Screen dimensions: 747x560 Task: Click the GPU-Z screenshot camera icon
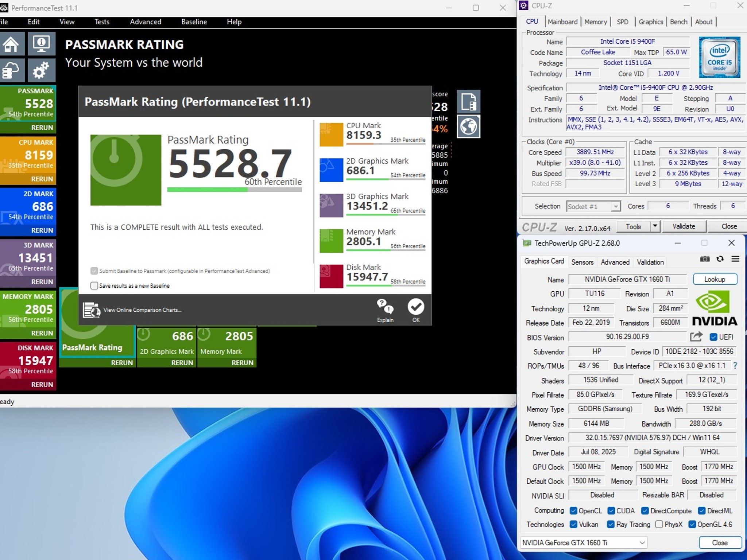pyautogui.click(x=705, y=259)
